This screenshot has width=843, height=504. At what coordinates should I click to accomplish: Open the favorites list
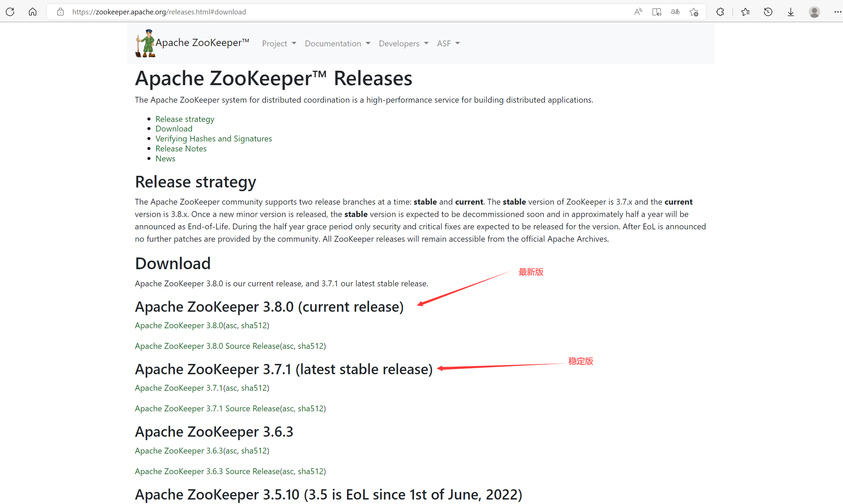click(745, 12)
